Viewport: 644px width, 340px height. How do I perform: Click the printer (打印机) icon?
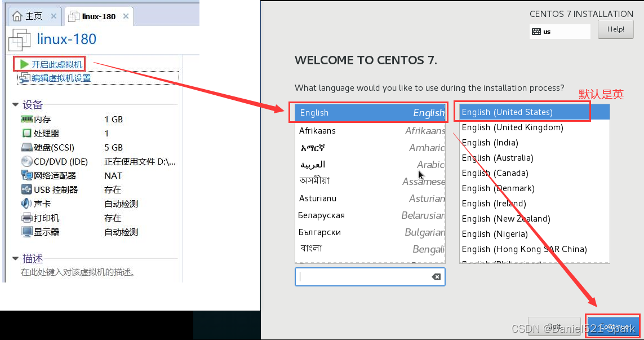point(26,218)
